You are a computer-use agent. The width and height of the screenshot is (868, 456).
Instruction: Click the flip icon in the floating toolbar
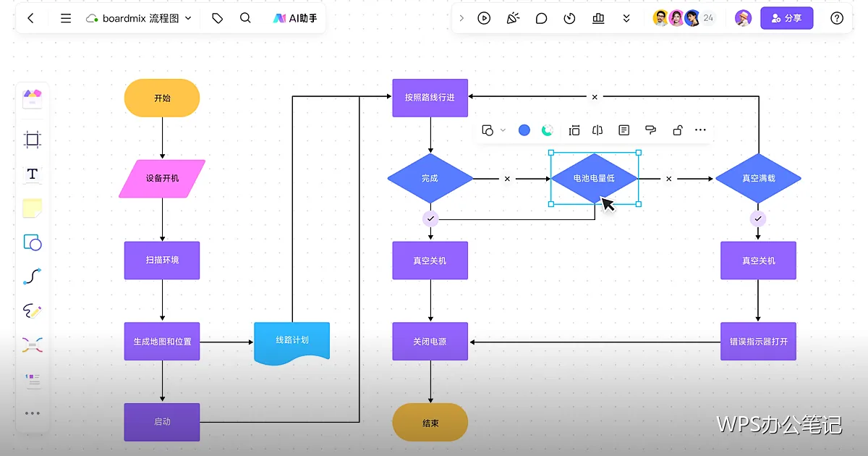click(597, 130)
